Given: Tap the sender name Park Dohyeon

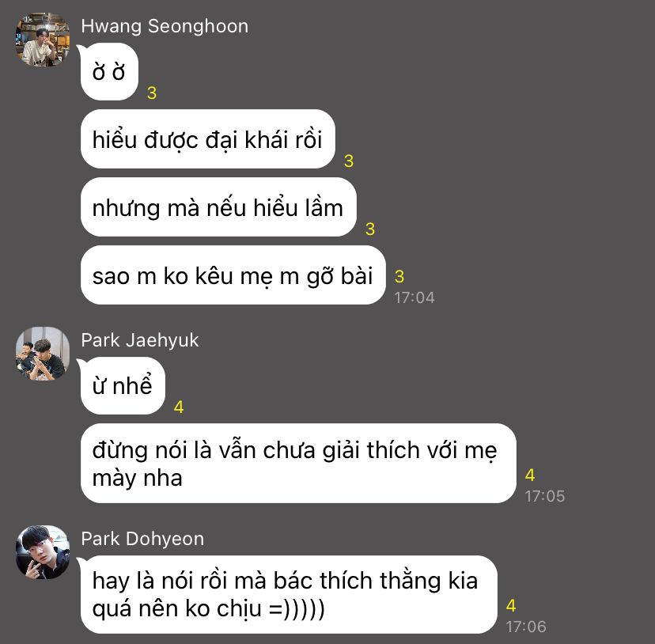Looking at the screenshot, I should coord(142,539).
